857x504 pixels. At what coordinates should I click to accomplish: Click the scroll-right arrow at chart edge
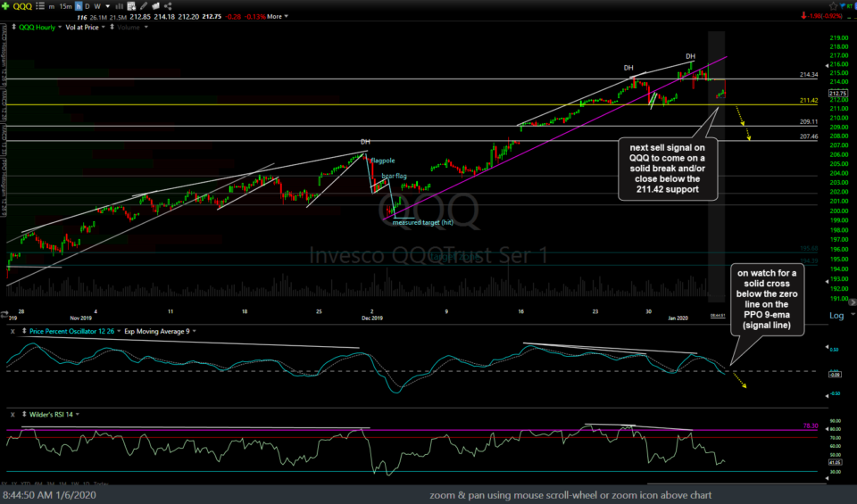tap(852, 302)
